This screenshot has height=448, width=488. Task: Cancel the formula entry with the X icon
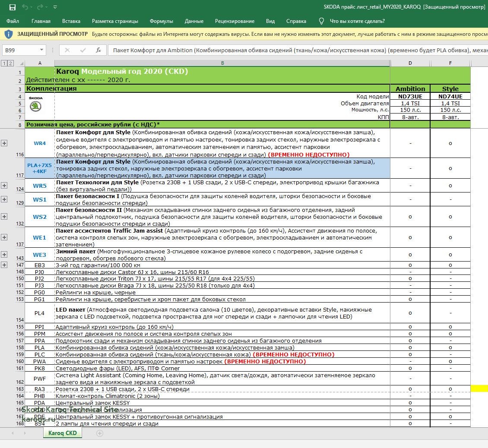click(x=67, y=50)
